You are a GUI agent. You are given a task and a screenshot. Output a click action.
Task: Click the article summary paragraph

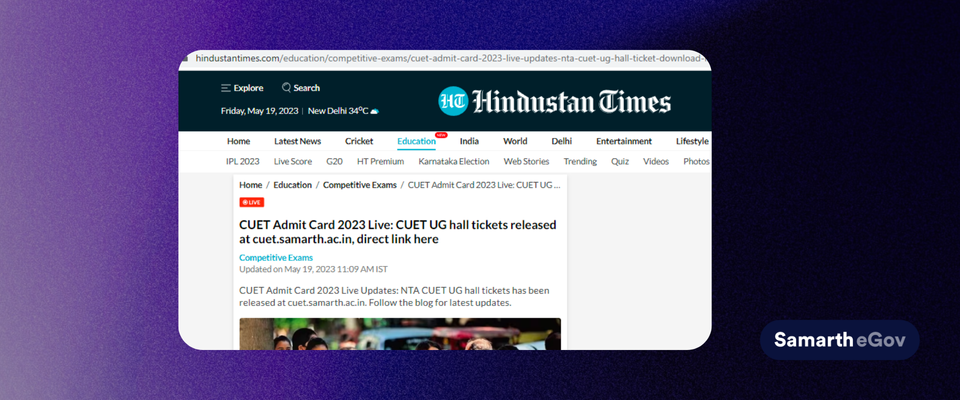click(394, 296)
